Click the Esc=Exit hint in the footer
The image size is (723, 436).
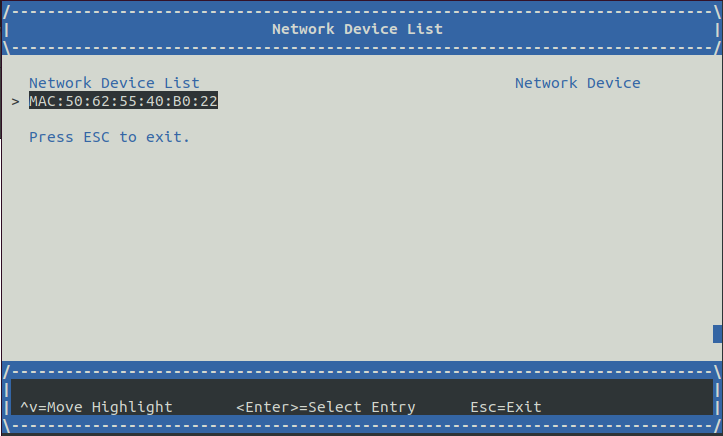point(506,407)
